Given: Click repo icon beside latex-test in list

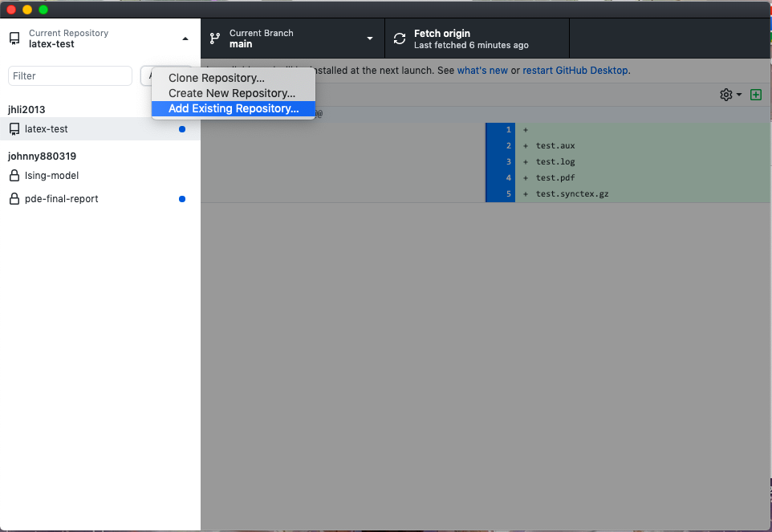Looking at the screenshot, I should pyautogui.click(x=14, y=129).
